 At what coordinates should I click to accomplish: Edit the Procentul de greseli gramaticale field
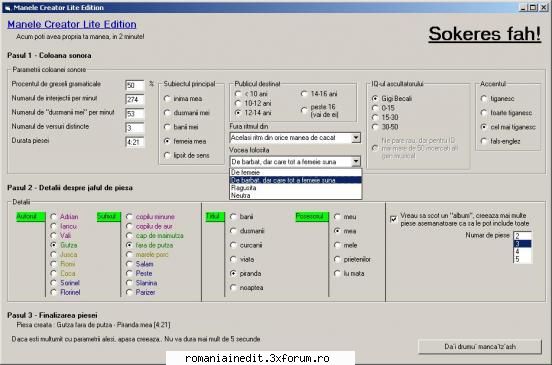pos(135,85)
